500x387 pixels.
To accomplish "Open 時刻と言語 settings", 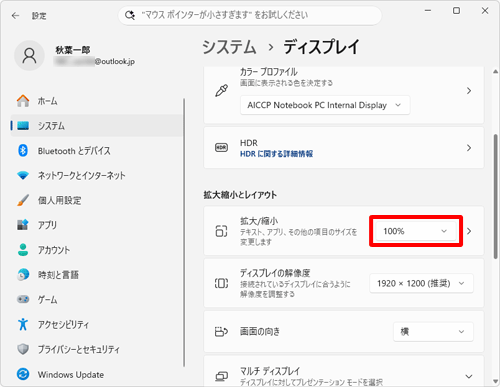I will click(x=97, y=274).
